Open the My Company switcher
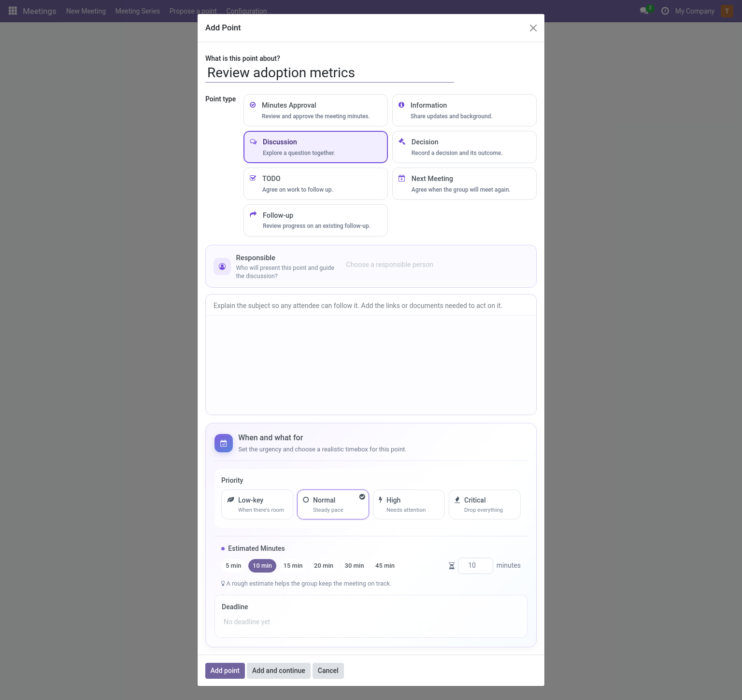Image resolution: width=742 pixels, height=700 pixels. coord(695,11)
